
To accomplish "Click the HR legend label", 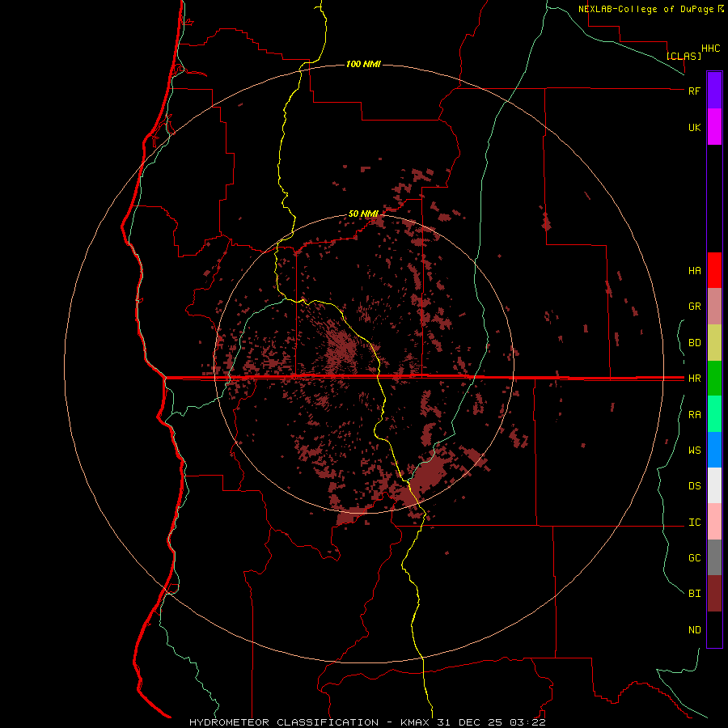I will click(x=694, y=379).
